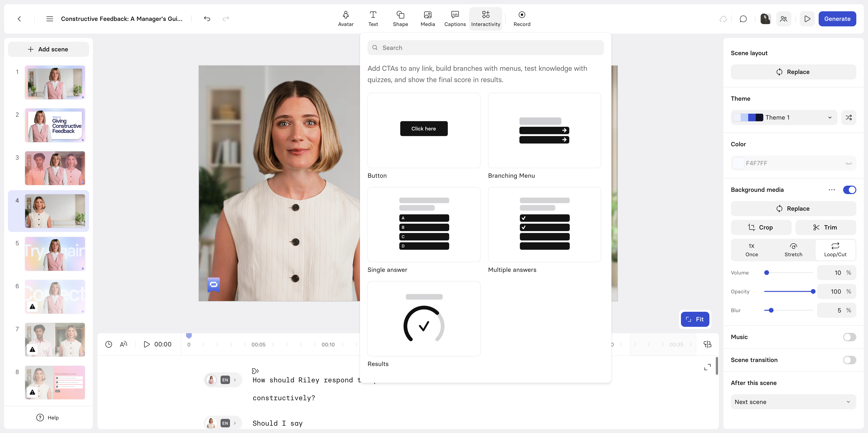Open Background media more options

tap(832, 190)
